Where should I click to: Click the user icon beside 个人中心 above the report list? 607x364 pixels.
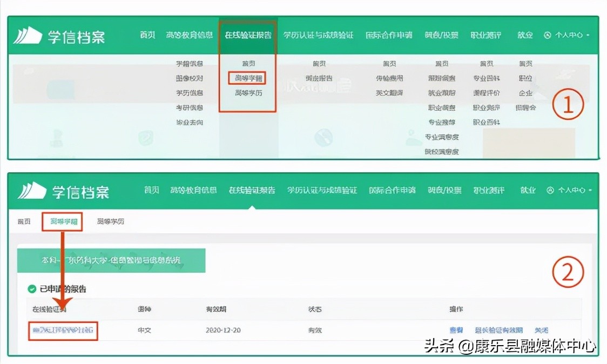[550, 190]
